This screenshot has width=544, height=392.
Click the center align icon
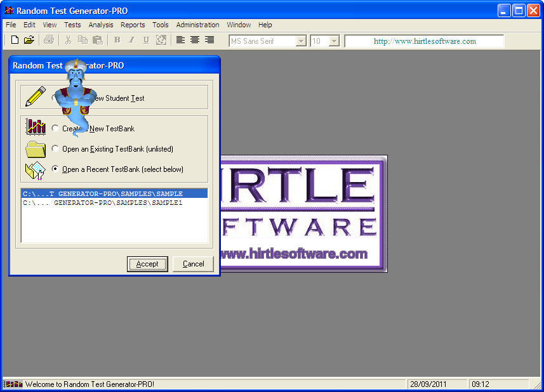click(x=195, y=41)
